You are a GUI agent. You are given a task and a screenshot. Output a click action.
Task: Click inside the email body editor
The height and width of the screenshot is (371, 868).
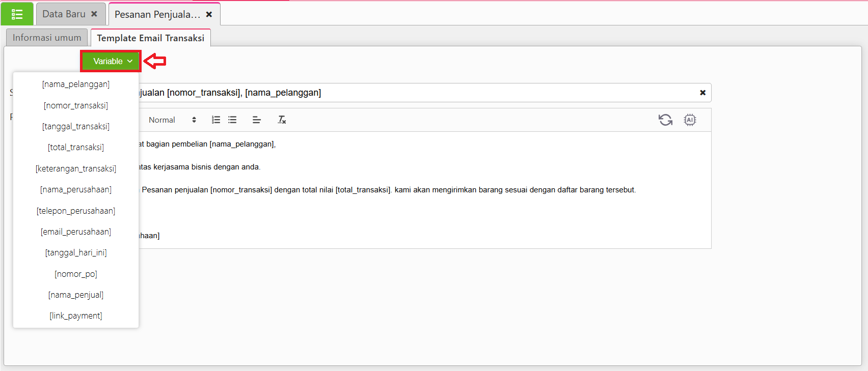click(424, 190)
